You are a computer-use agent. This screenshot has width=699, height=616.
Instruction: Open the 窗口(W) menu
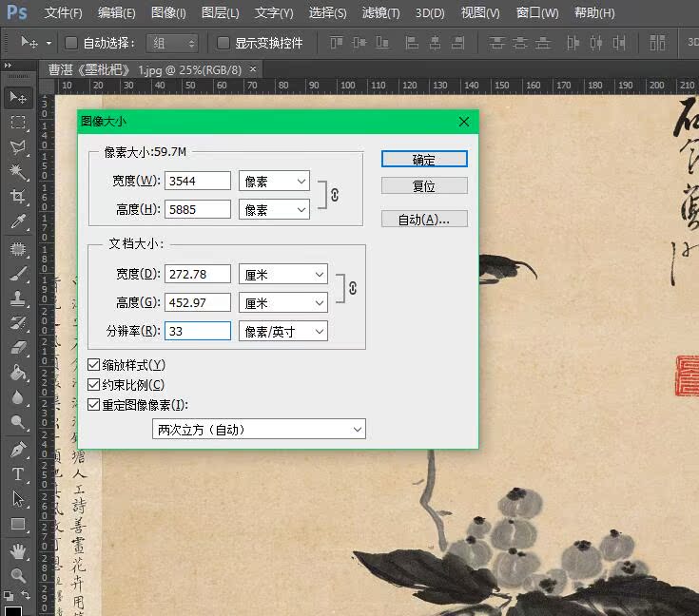pos(537,12)
